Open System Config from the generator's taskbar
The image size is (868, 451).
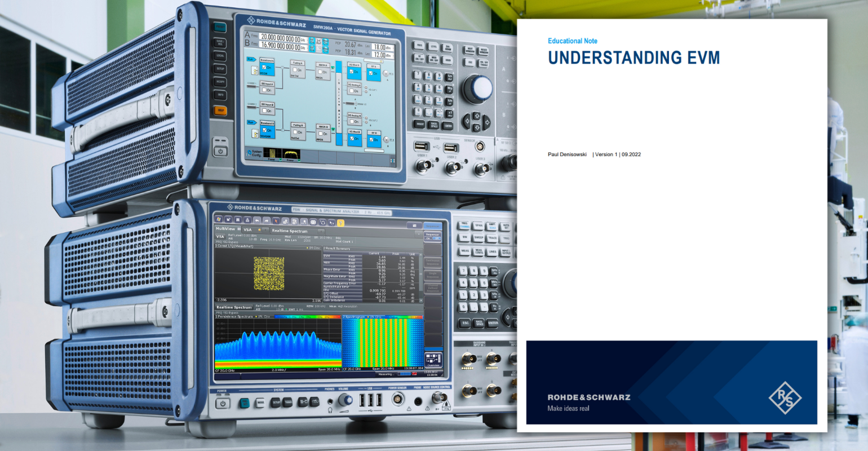[255, 152]
